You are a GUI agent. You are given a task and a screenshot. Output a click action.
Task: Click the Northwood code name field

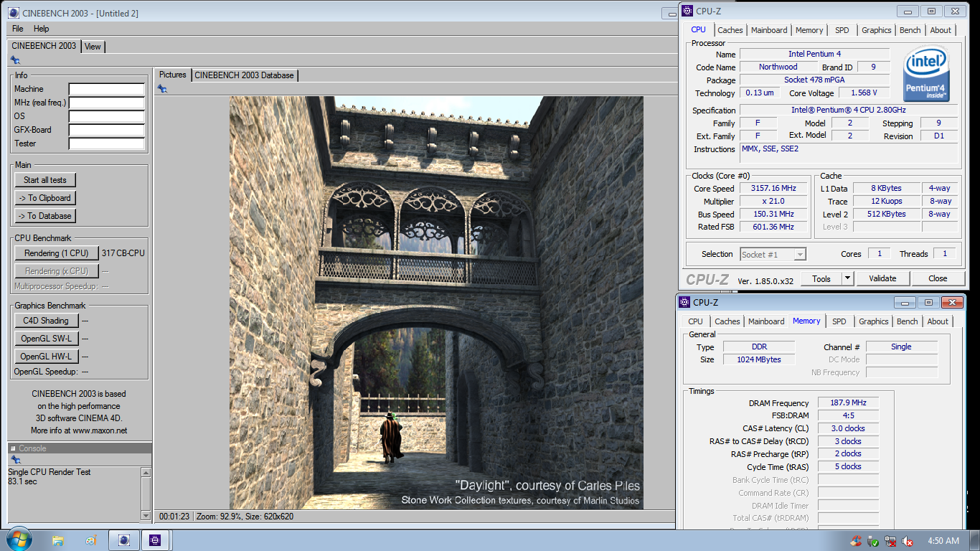click(778, 67)
